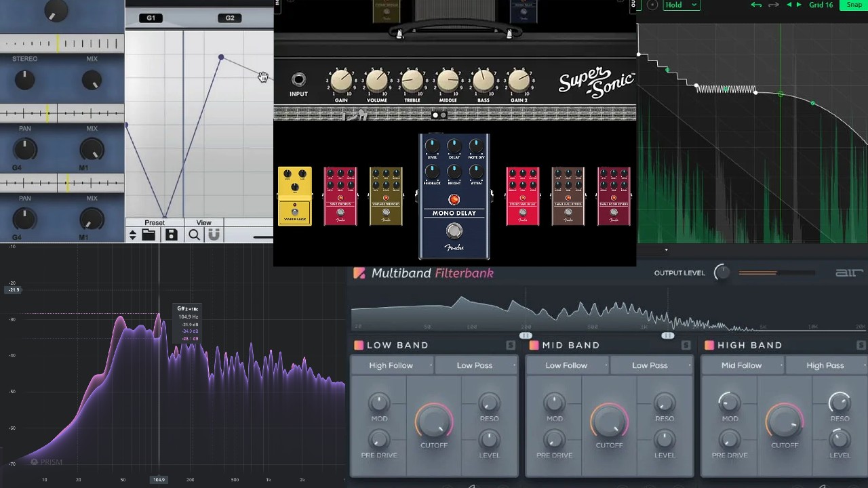Click the Mono Delay NOTE DIV knob
The width and height of the screenshot is (868, 488).
[x=476, y=146]
